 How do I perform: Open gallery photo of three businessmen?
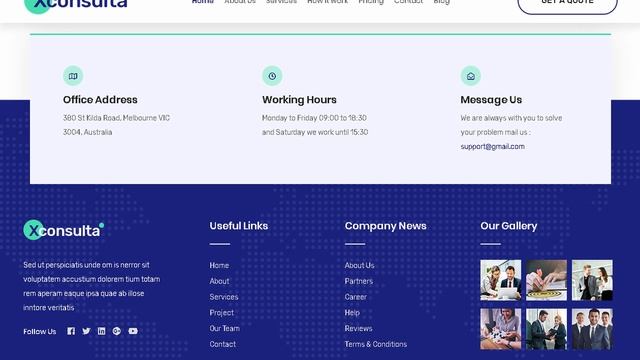(592, 329)
